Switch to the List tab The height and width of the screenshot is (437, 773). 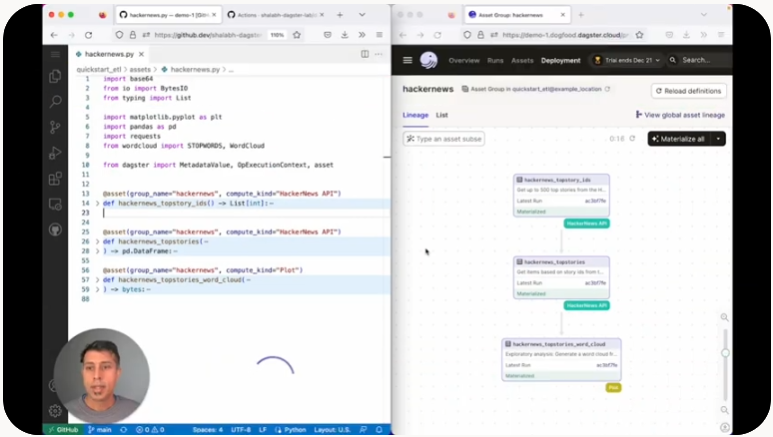pos(442,115)
